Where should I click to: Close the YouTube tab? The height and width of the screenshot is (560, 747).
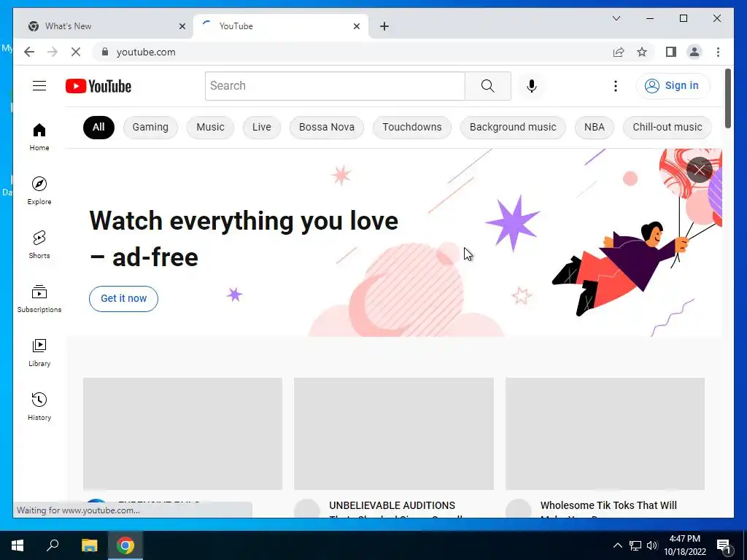tap(356, 26)
